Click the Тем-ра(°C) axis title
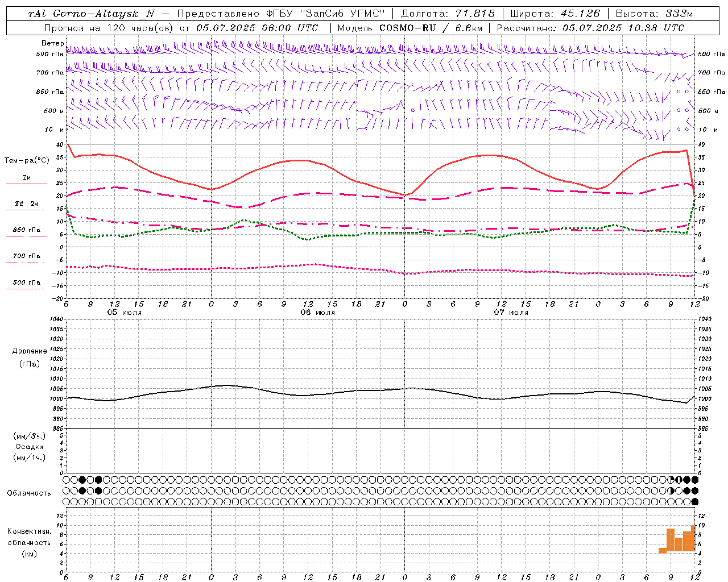 click(27, 161)
